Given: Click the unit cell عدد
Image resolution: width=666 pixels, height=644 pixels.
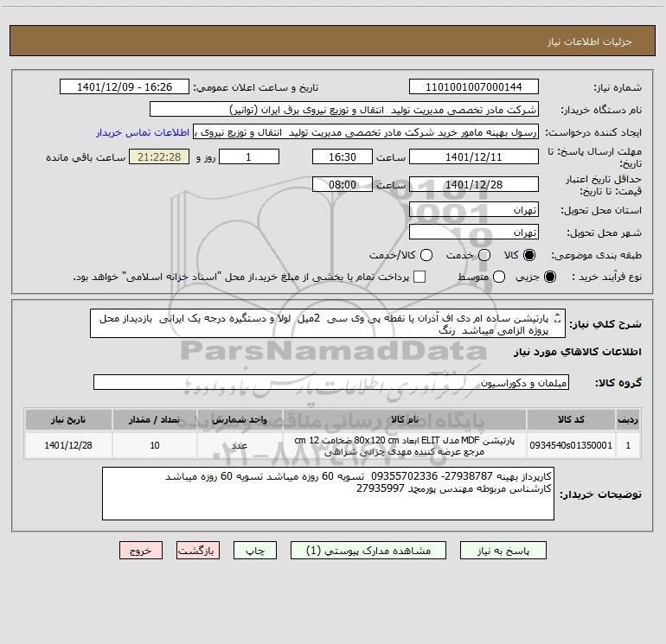Looking at the screenshot, I should coord(240,445).
